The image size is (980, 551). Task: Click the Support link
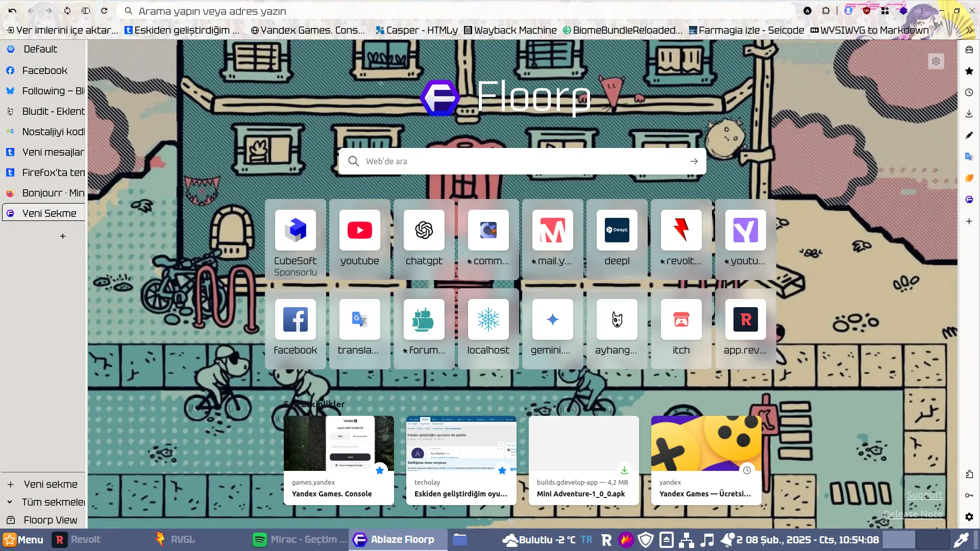924,495
